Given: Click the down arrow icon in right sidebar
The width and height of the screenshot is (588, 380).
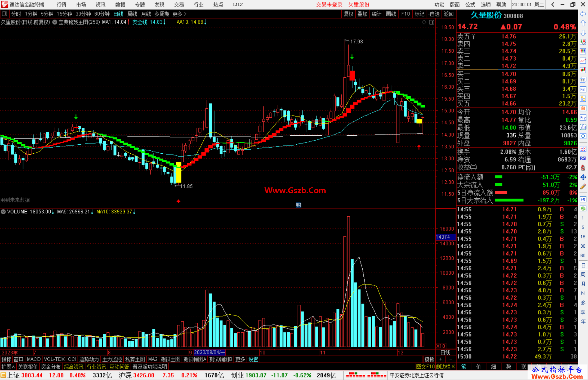Looking at the screenshot, I should tap(583, 33).
